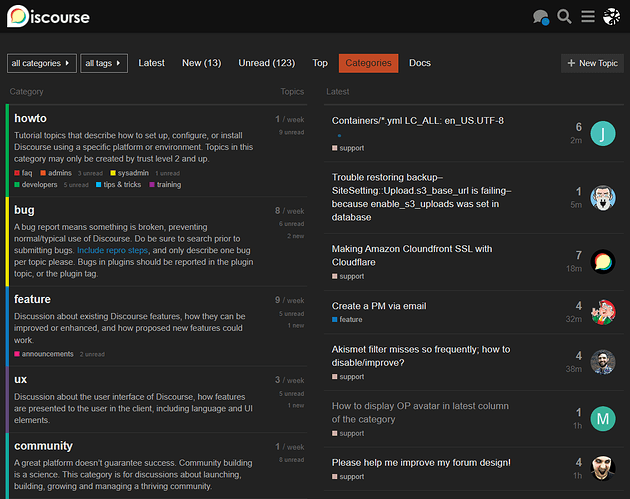Image resolution: width=630 pixels, height=499 pixels.
Task: Select the Categories tab
Action: [x=368, y=63]
